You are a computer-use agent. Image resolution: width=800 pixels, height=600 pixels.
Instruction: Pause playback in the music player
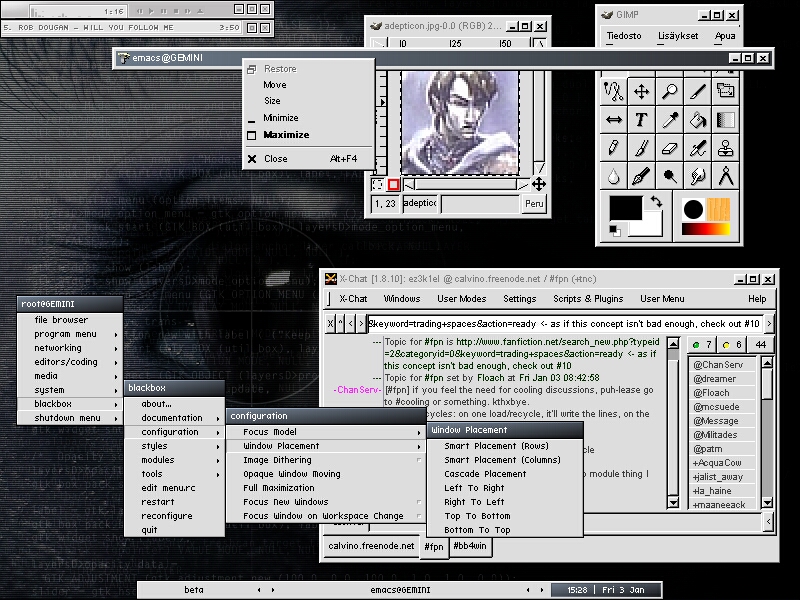click(164, 11)
